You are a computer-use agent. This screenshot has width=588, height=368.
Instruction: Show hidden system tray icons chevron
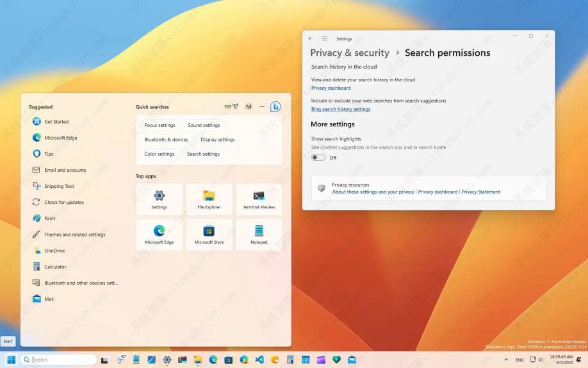tap(507, 360)
